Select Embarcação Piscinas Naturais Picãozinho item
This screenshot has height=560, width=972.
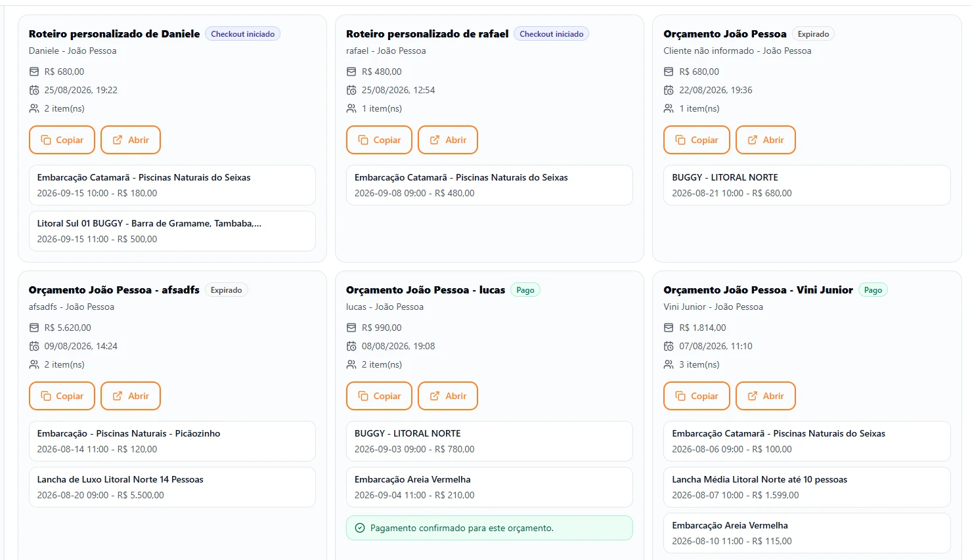click(x=172, y=441)
